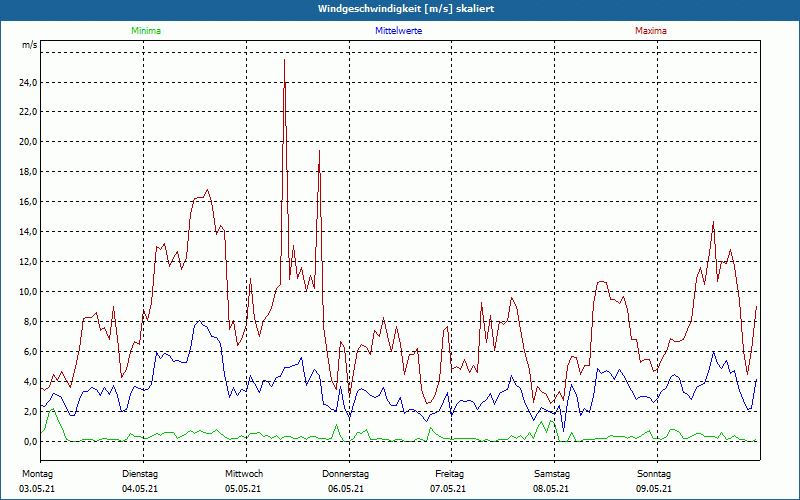
Task: Click the chart title Windgeschwindigkeit [m/s] skaliert
Action: (406, 9)
